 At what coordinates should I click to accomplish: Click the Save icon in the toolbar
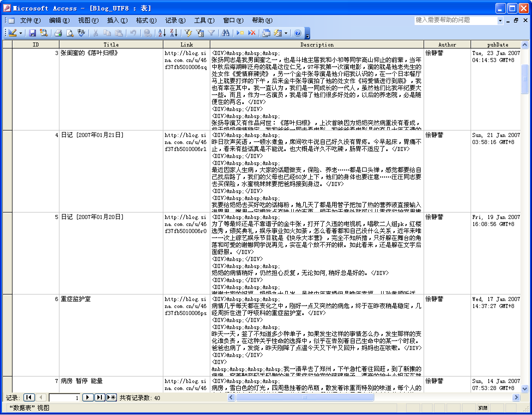(x=32, y=33)
